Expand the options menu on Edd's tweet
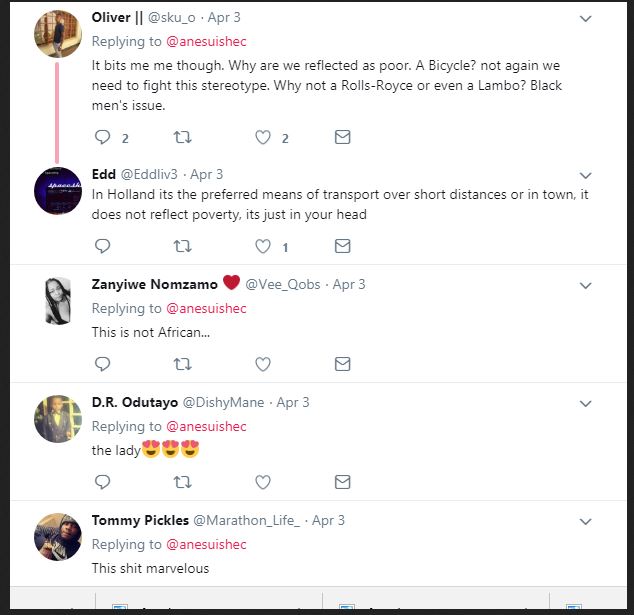The width and height of the screenshot is (634, 615). click(586, 175)
